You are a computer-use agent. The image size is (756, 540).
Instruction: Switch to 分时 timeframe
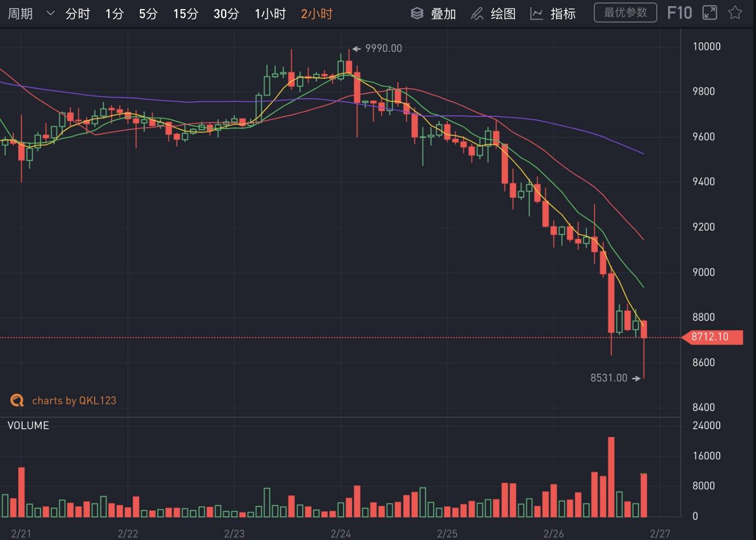pyautogui.click(x=78, y=14)
